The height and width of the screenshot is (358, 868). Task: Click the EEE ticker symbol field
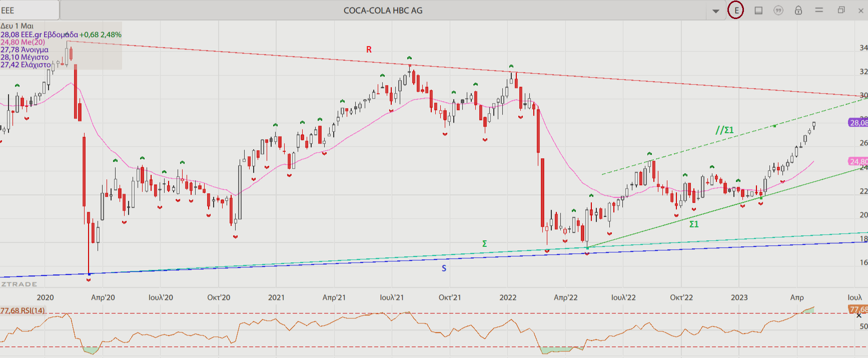tap(30, 10)
